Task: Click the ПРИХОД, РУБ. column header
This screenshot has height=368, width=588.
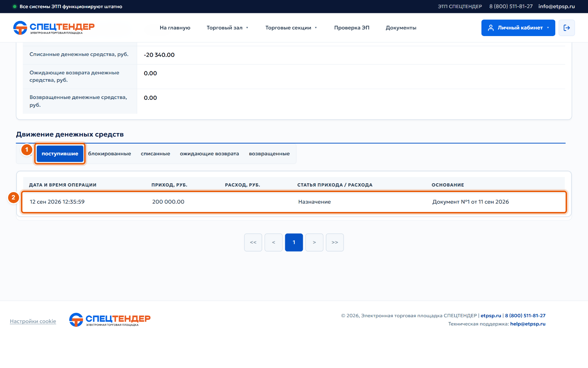Action: pyautogui.click(x=169, y=185)
